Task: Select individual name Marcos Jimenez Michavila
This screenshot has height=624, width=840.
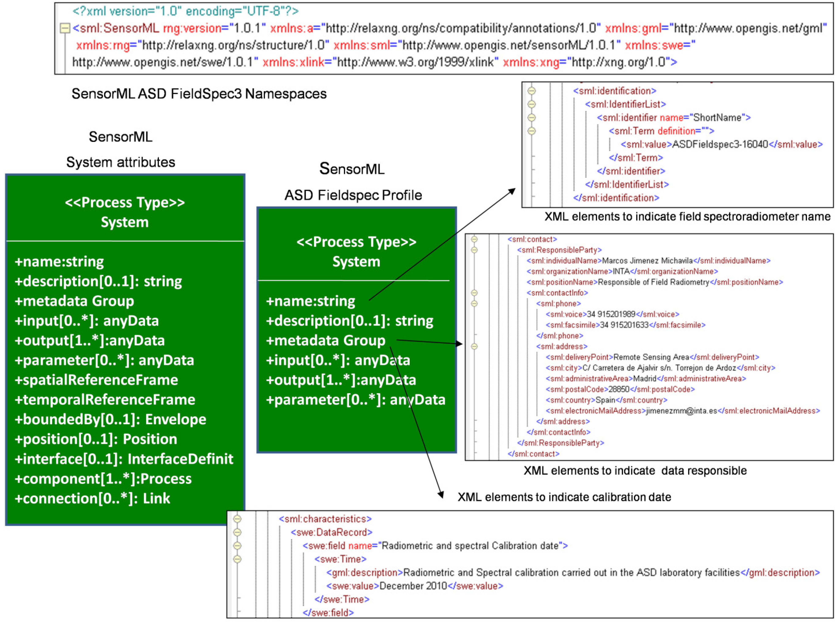Action: pos(647,261)
